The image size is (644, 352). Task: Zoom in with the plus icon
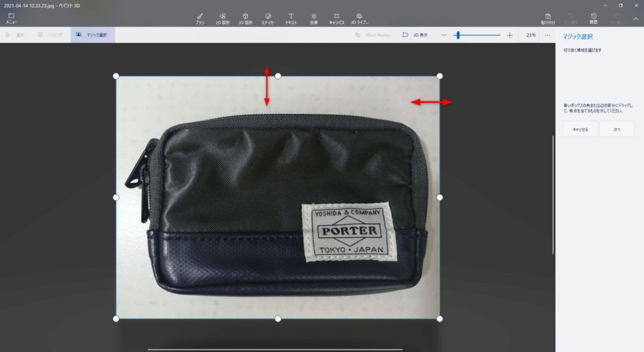[x=509, y=35]
